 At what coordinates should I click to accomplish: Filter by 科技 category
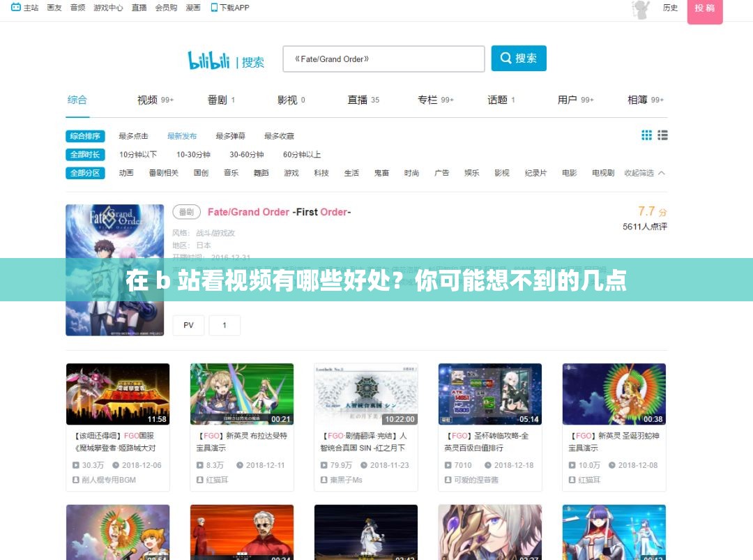321,173
